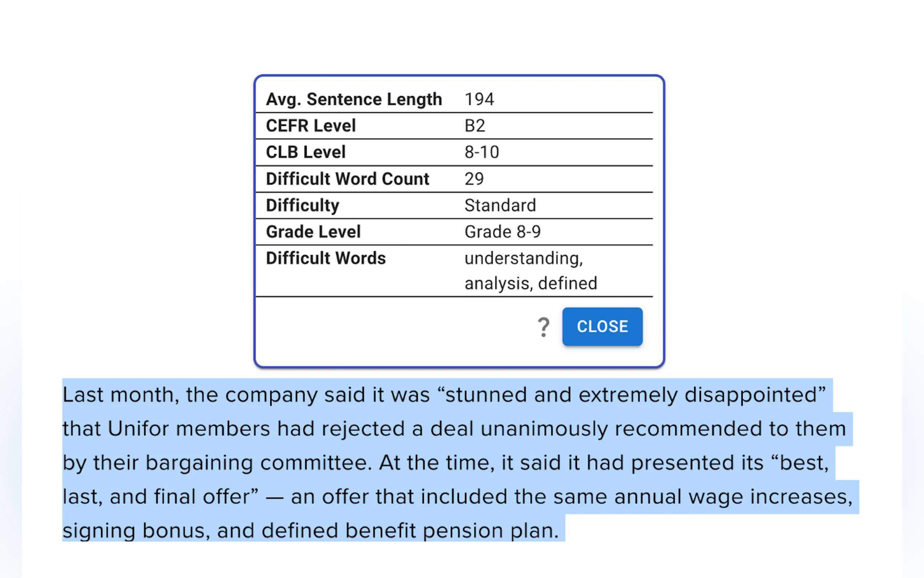The image size is (924, 578).
Task: Click the B2 CEFR value
Action: [x=474, y=126]
